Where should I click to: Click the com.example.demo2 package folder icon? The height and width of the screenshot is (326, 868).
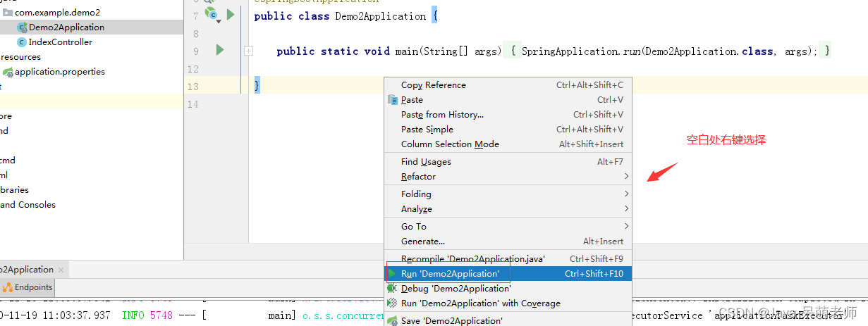pyautogui.click(x=8, y=13)
